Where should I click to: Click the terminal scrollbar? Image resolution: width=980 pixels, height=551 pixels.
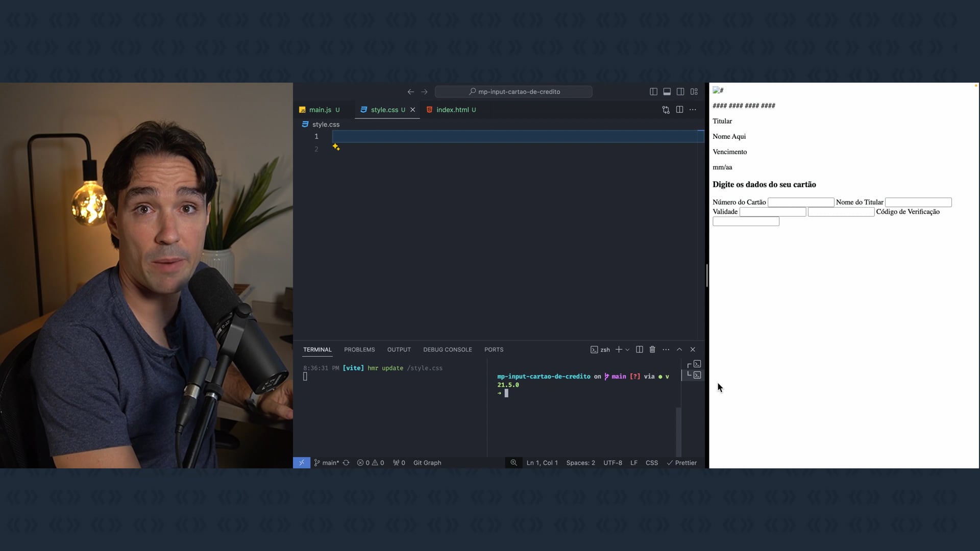click(678, 432)
